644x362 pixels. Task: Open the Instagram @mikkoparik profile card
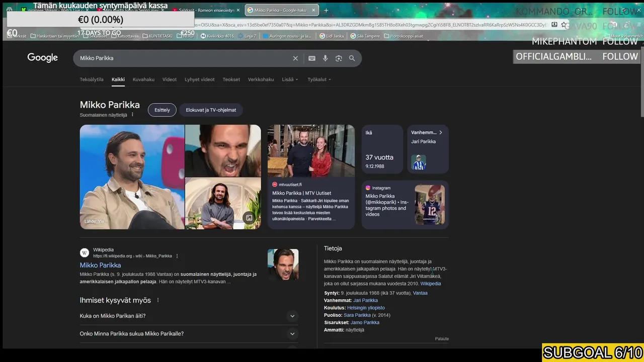[405, 204]
